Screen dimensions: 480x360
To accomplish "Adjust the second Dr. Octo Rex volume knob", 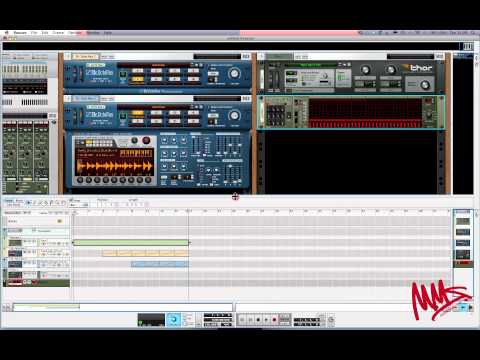I will point(235,115).
